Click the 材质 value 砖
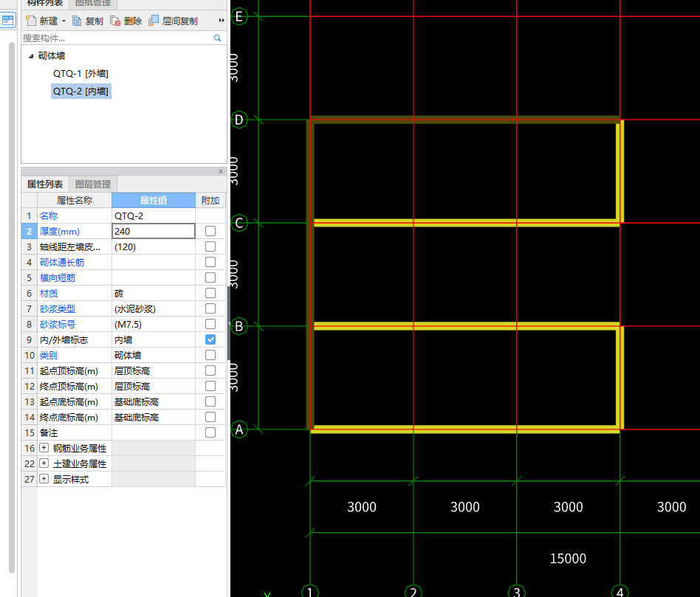 point(154,293)
